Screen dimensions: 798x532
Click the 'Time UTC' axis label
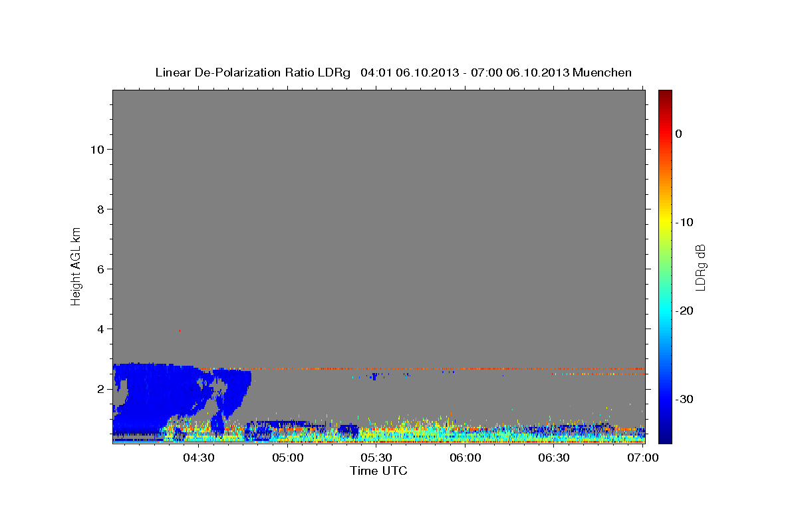[378, 471]
